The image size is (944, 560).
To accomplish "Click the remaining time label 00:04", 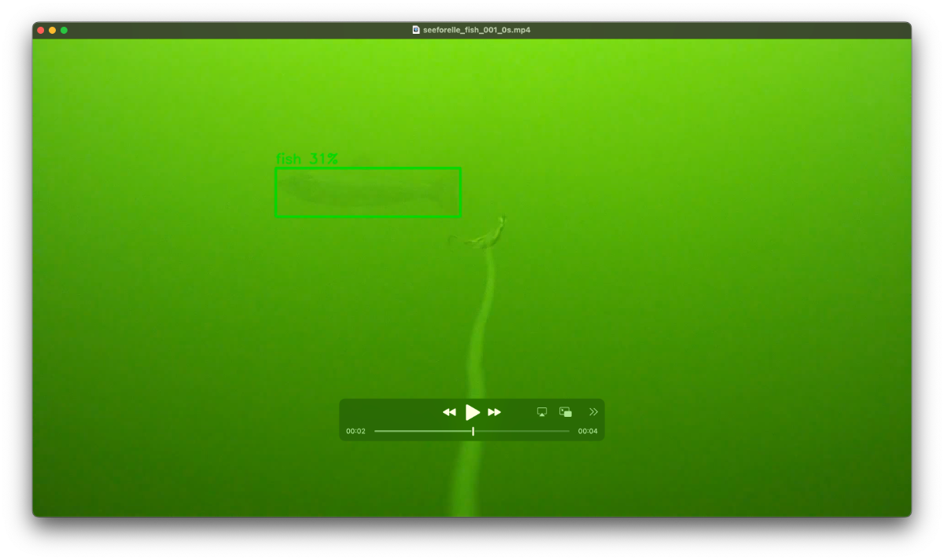I will pos(588,431).
